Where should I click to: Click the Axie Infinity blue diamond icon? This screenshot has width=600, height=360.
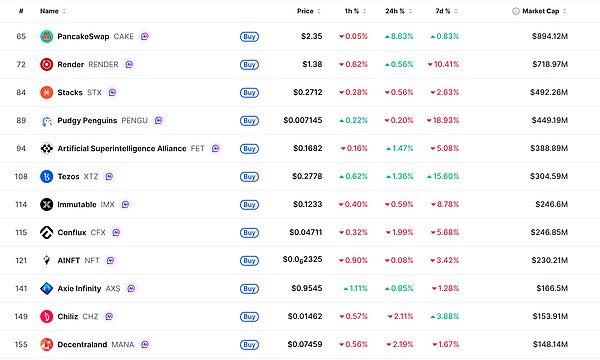(46, 288)
